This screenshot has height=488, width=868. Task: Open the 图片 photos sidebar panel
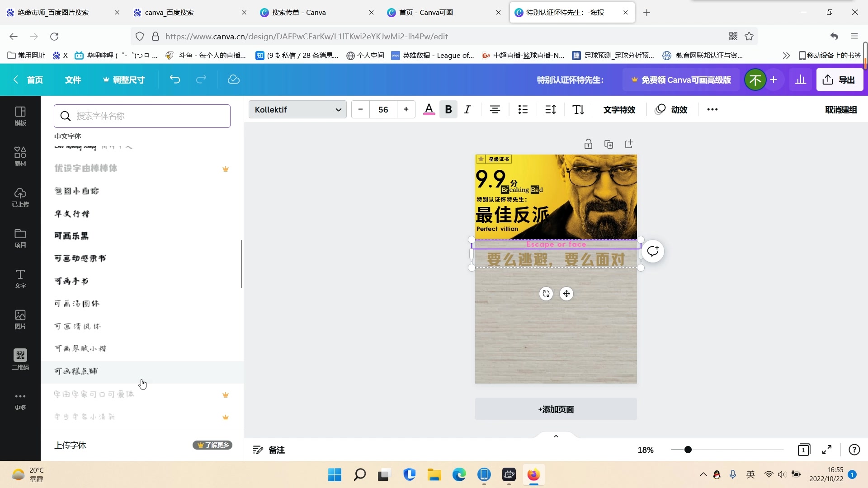point(20,319)
